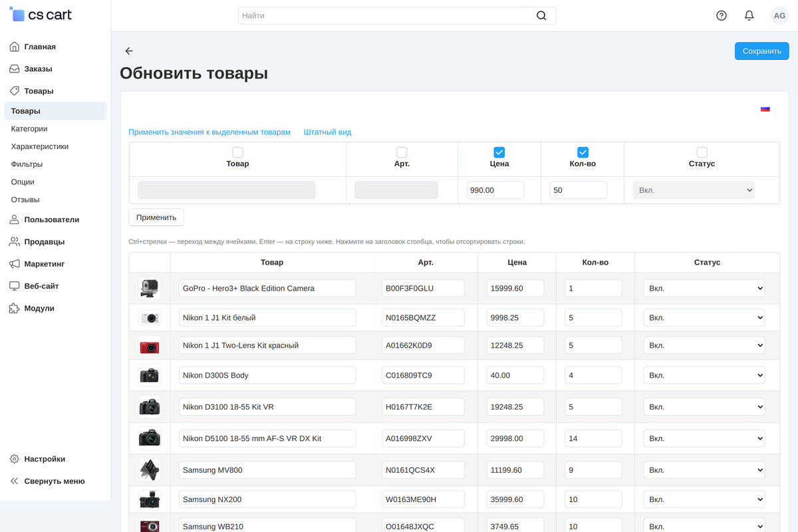Click the Настройки gear icon
The height and width of the screenshot is (532, 798).
coord(15,459)
